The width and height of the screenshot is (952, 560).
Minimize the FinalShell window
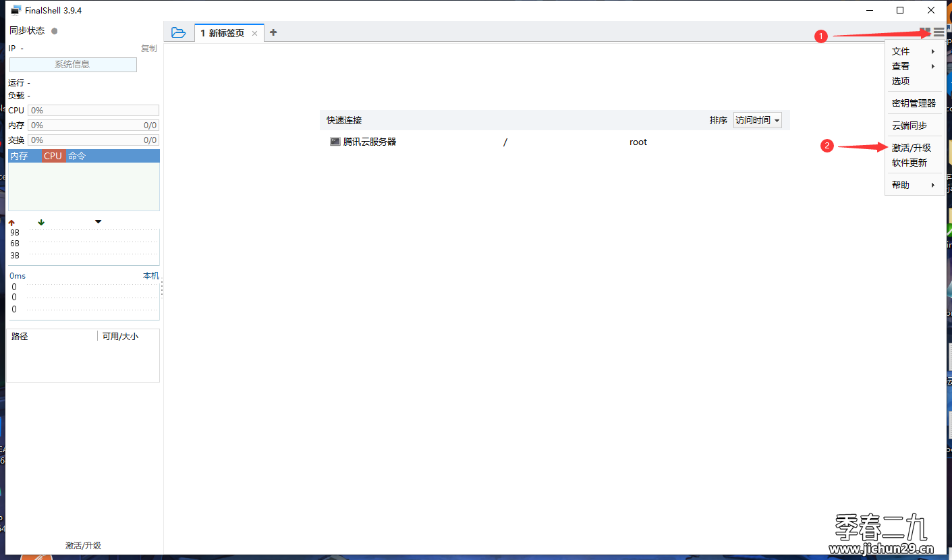point(869,10)
